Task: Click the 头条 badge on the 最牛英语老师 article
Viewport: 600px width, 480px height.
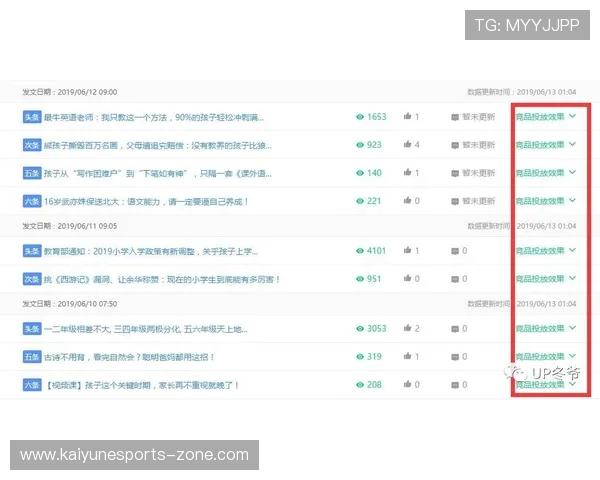Action: [x=32, y=117]
